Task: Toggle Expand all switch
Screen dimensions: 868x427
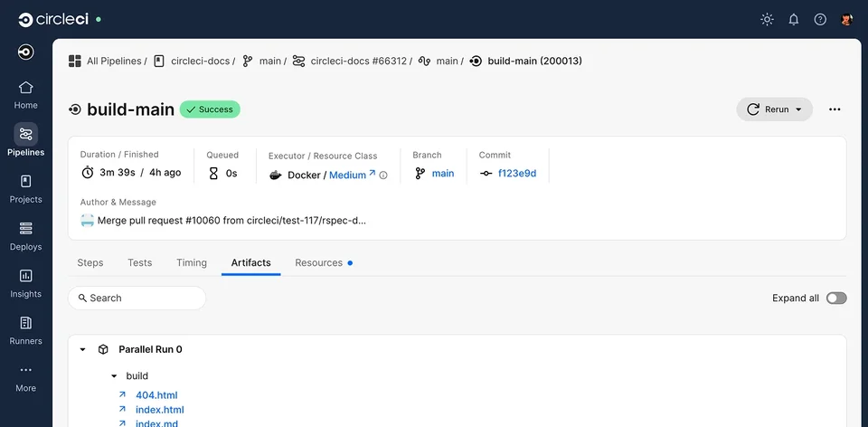Action: coord(836,298)
